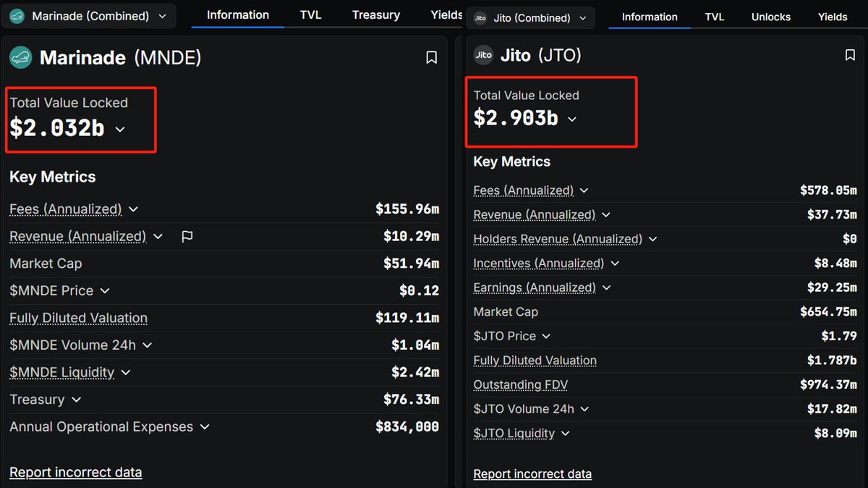Click Report incorrect data under Jito
Screen dimensions: 868x488
[532, 474]
